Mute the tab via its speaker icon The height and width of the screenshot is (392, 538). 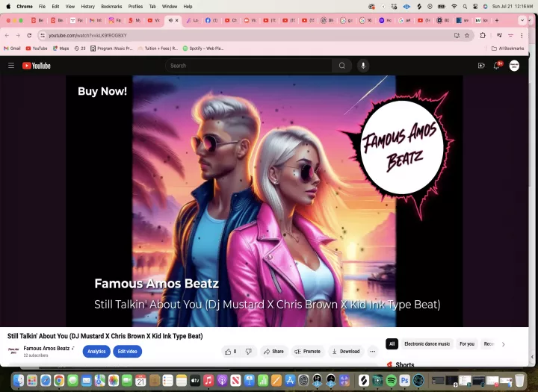click(x=170, y=21)
